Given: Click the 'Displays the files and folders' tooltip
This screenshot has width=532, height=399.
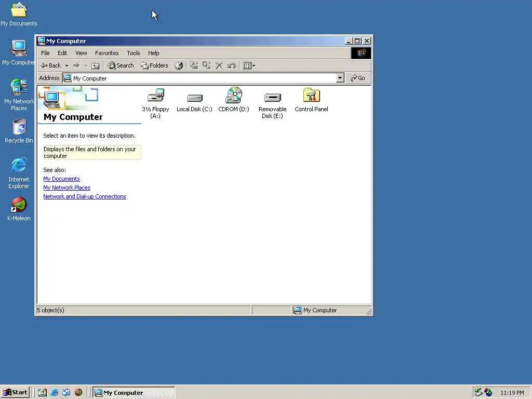Looking at the screenshot, I should click(92, 152).
